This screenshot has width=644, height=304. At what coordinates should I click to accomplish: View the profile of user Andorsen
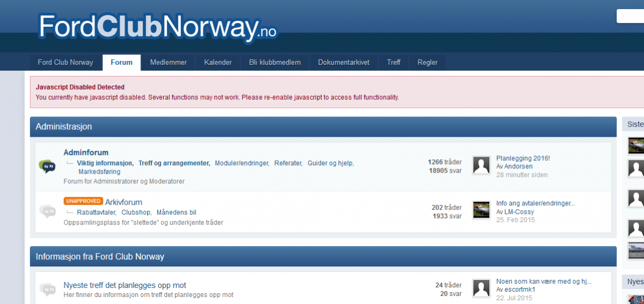(518, 167)
